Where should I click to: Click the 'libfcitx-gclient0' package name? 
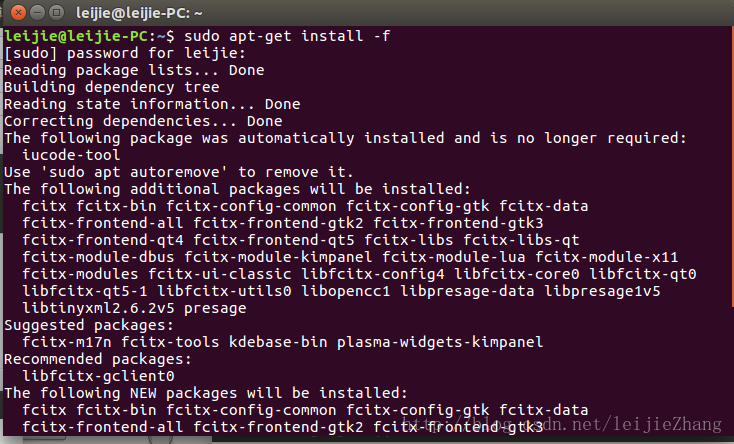(98, 376)
